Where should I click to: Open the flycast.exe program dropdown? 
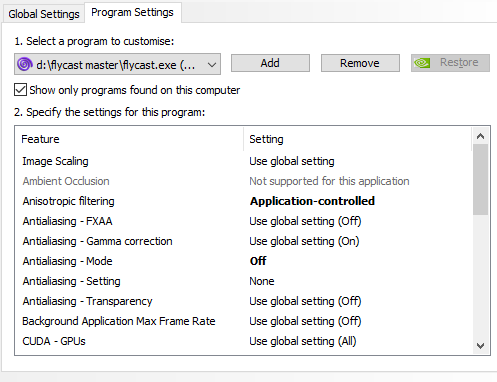117,64
